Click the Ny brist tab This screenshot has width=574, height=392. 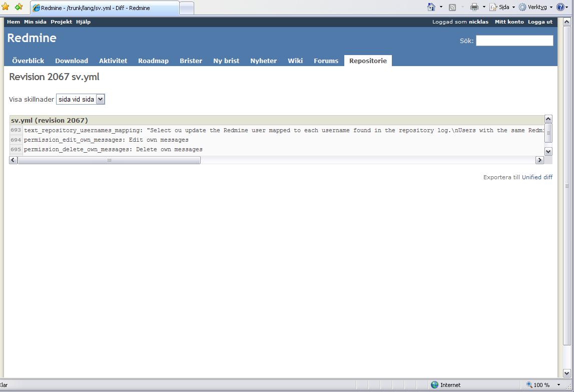[226, 61]
